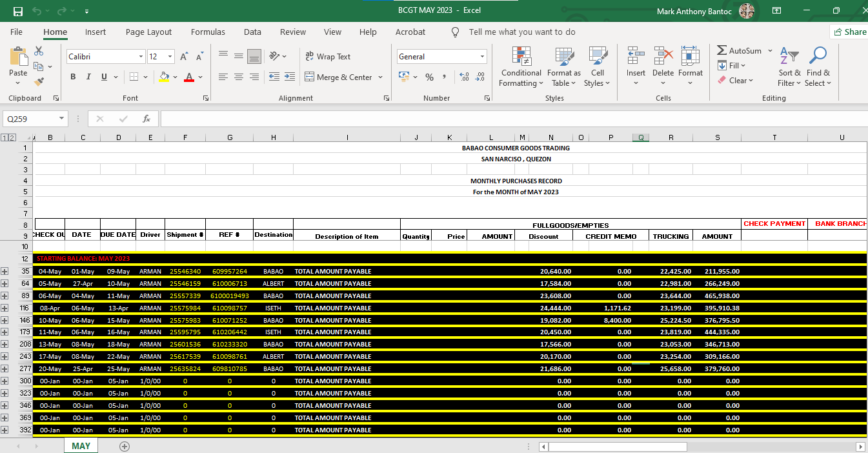The image size is (868, 453).
Task: Click the Find & Select magnifier icon
Action: click(818, 57)
